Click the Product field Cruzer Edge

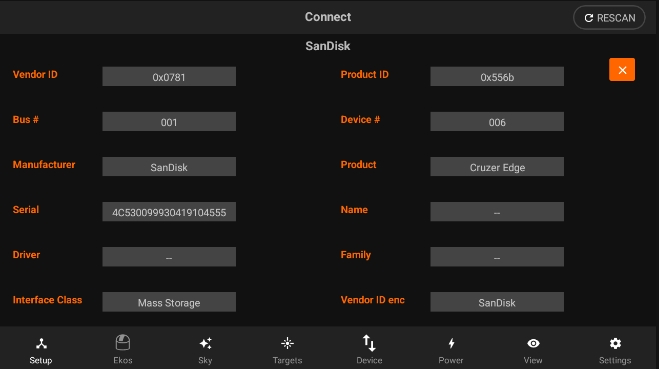click(x=497, y=166)
